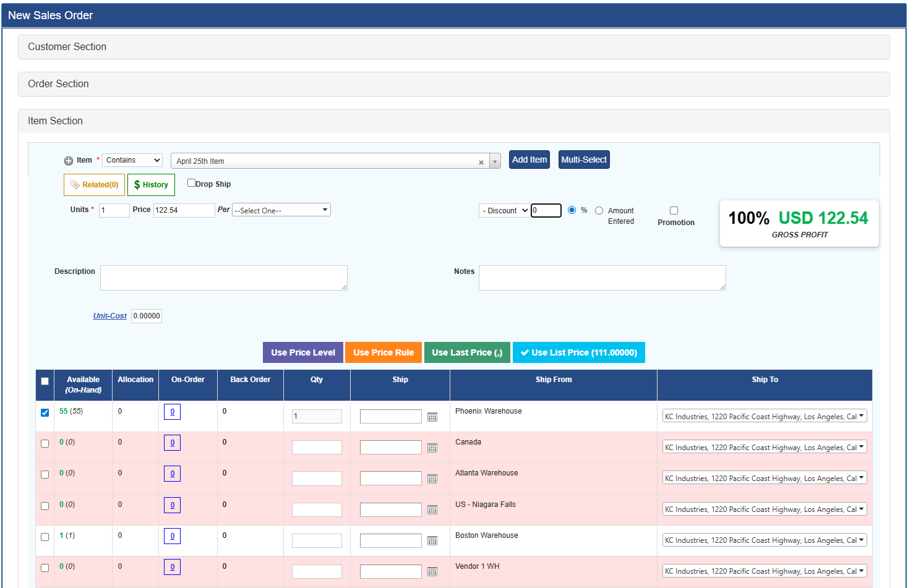Open Ship To dropdown for Vendor 1 WH row
Screen dimensions: 908x588
click(765, 571)
